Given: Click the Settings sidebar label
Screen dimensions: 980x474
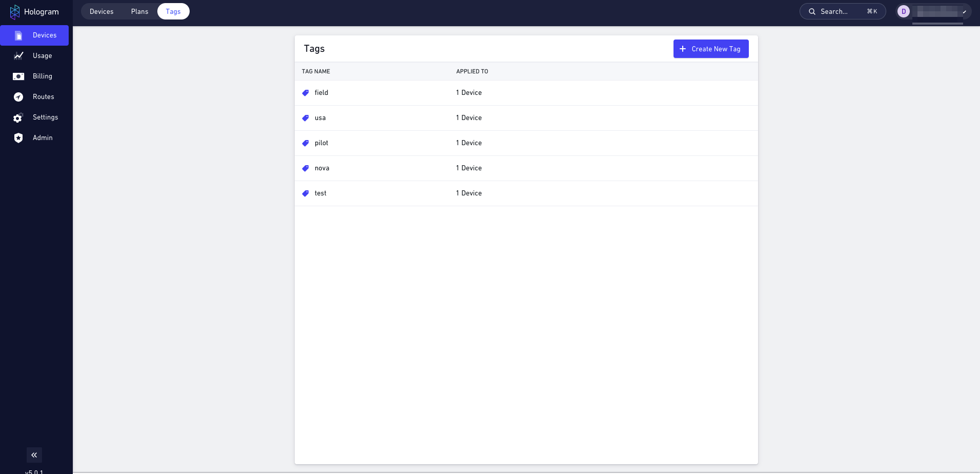Looking at the screenshot, I should click(x=46, y=117).
